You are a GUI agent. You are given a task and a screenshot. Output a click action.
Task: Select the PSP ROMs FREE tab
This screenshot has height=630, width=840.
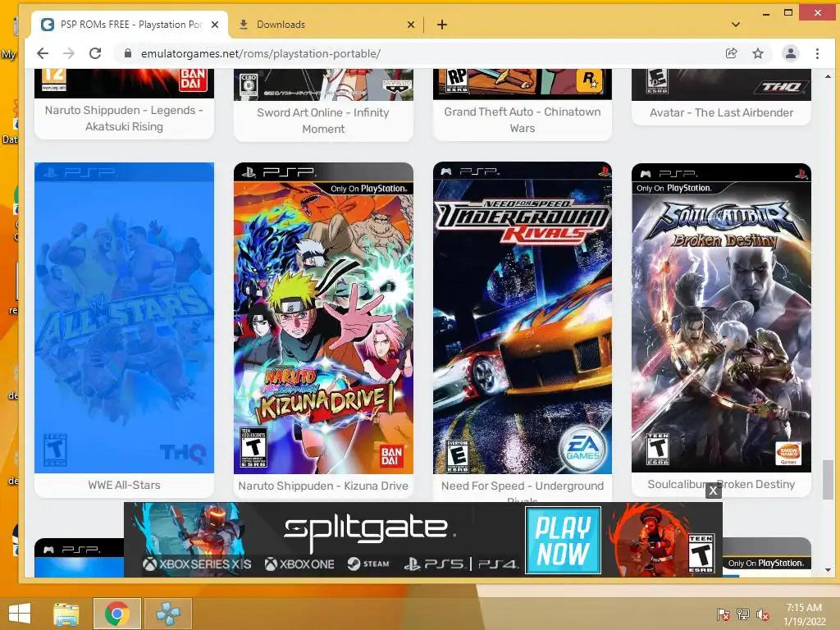130,25
